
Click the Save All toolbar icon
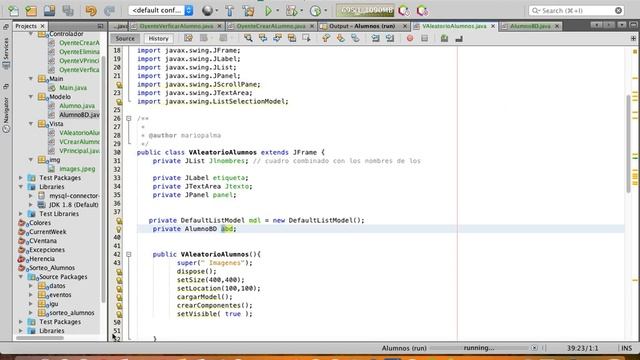coord(68,11)
